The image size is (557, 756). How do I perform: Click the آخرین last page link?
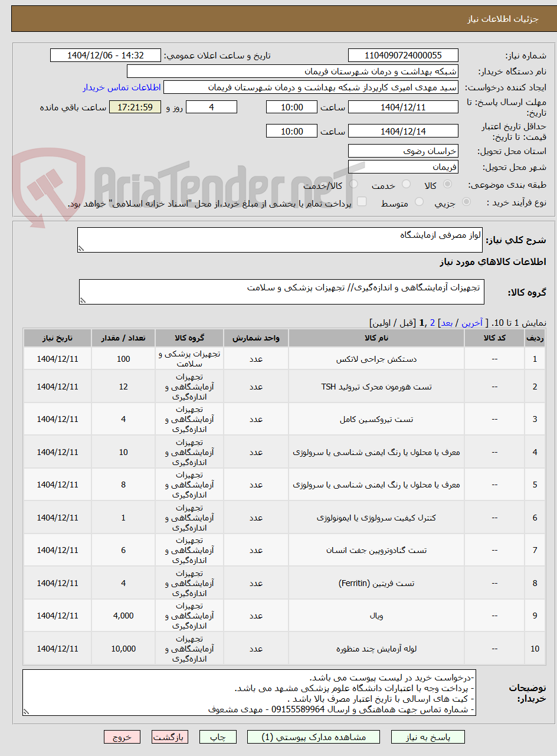pyautogui.click(x=471, y=323)
